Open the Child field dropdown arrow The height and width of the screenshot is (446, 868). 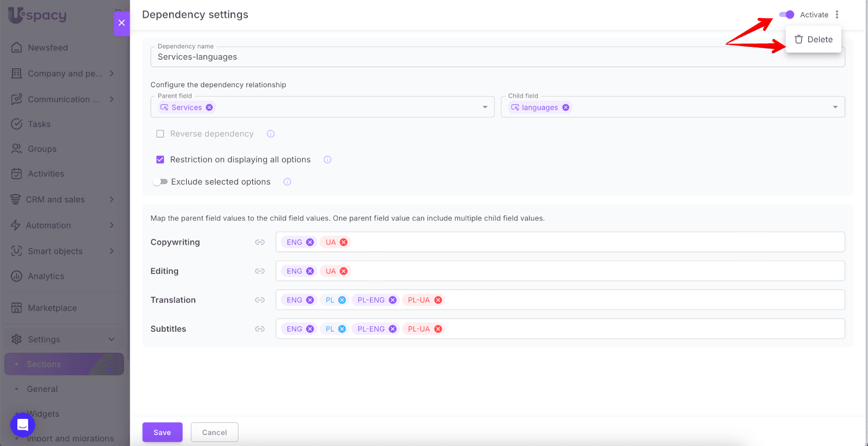coord(835,107)
